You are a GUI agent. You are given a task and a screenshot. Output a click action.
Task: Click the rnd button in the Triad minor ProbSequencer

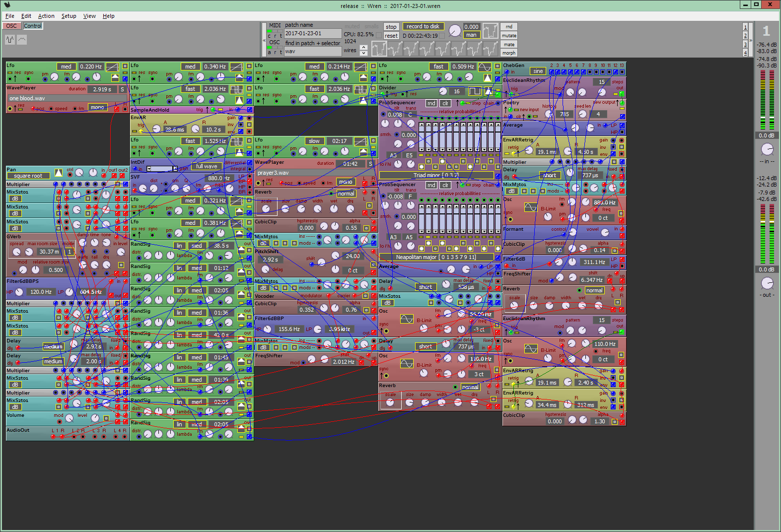431,103
